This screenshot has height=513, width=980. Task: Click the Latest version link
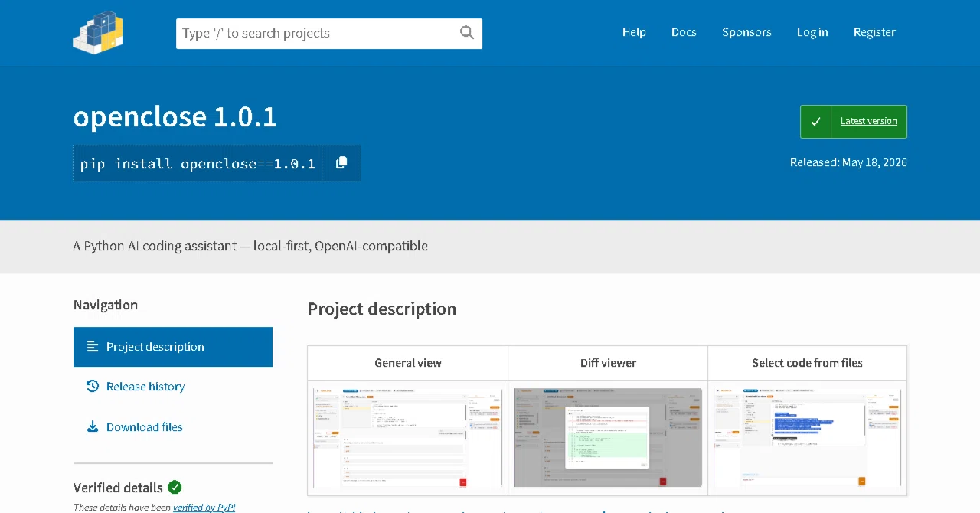(x=869, y=121)
